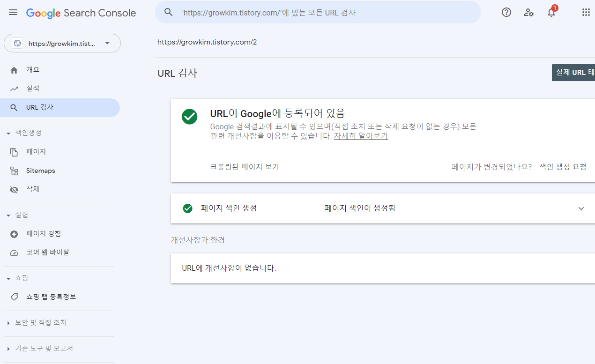The image size is (595, 364).
Task: Click the Google Search Console logo
Action: pyautogui.click(x=81, y=13)
